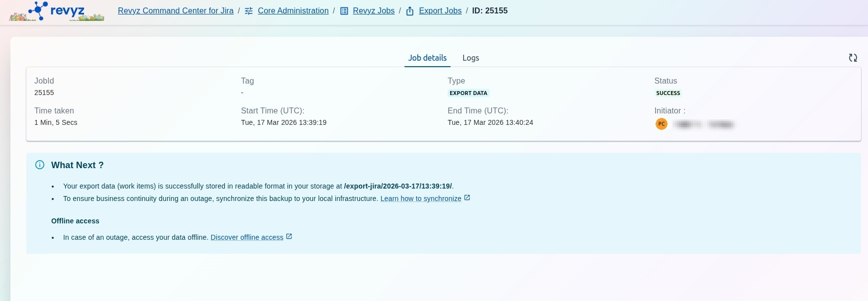
Task: Navigate to Revyz Jobs breadcrumb link
Action: click(x=374, y=11)
